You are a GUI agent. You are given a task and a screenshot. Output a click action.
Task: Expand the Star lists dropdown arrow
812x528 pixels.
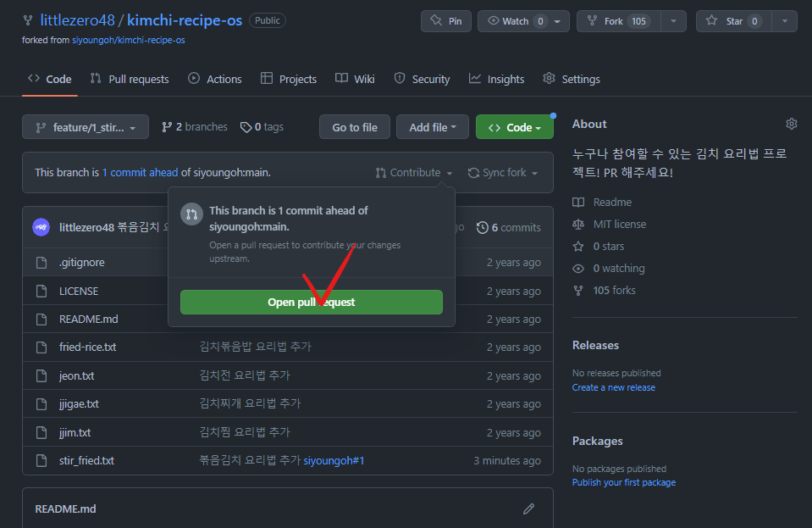pyautogui.click(x=785, y=21)
